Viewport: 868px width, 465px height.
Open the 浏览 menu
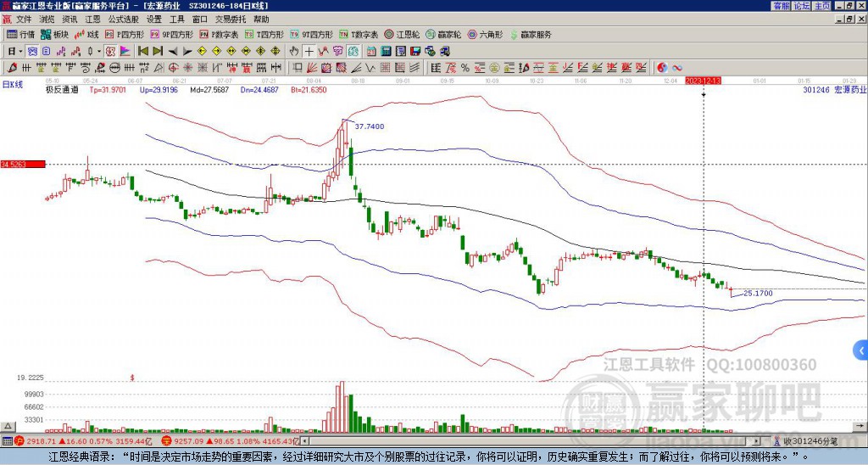point(47,20)
